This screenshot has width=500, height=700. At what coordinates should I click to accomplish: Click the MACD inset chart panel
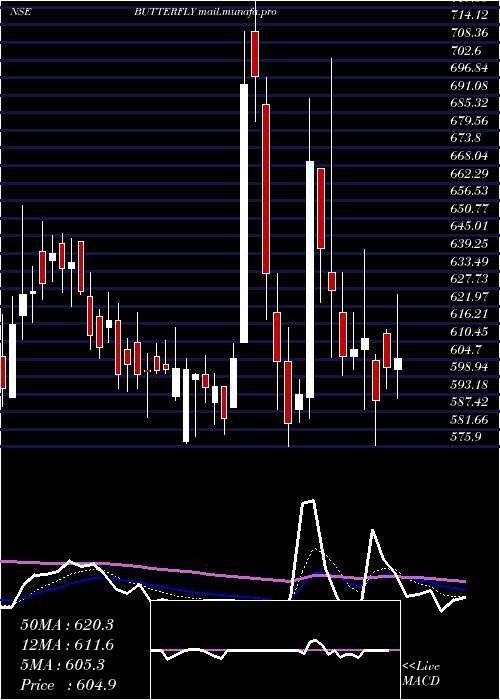(x=275, y=650)
